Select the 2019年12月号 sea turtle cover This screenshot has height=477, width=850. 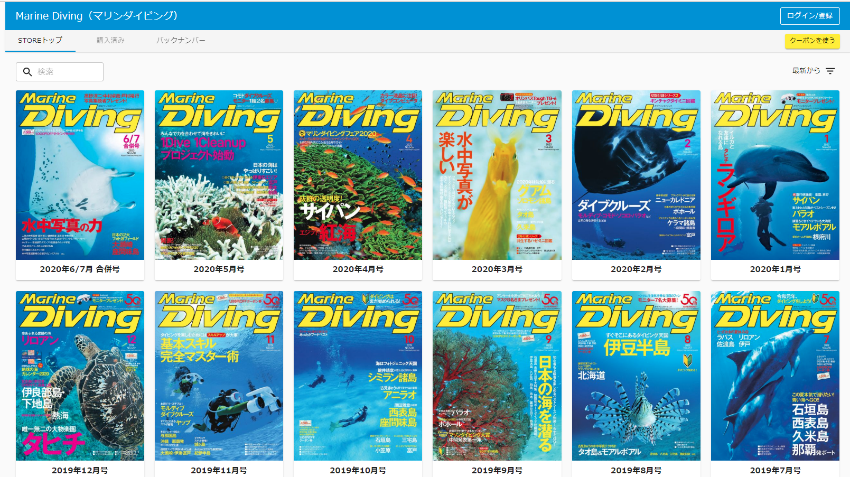(80, 376)
